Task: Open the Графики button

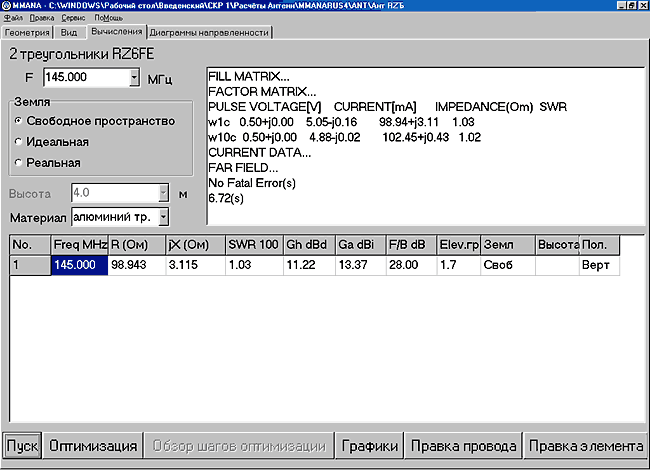Action: click(x=369, y=446)
